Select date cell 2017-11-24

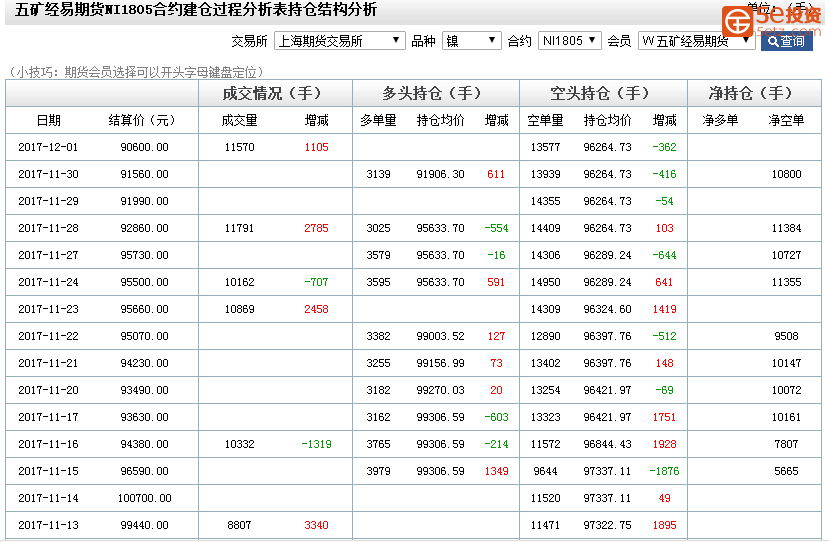48,282
